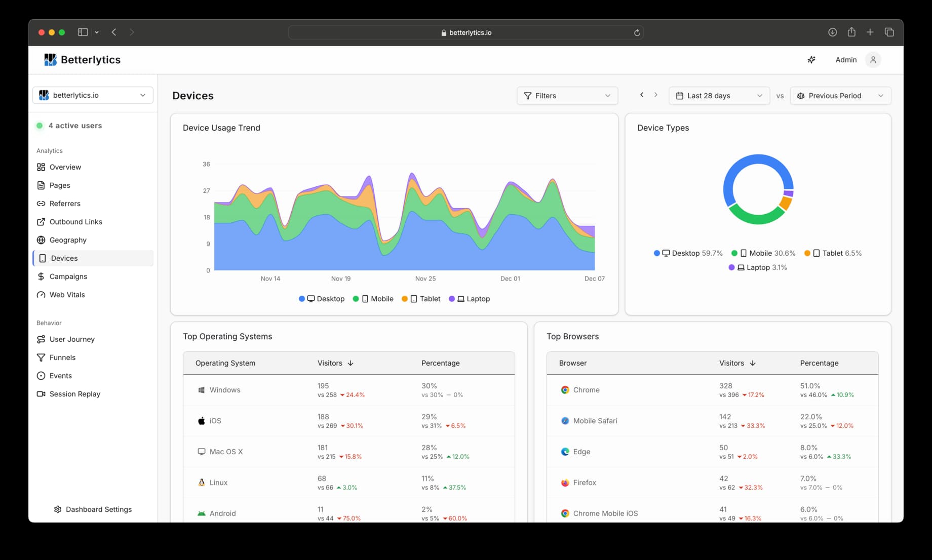Click the sparkle theme icon beside Admin
Screen dimensions: 932x560
point(811,60)
